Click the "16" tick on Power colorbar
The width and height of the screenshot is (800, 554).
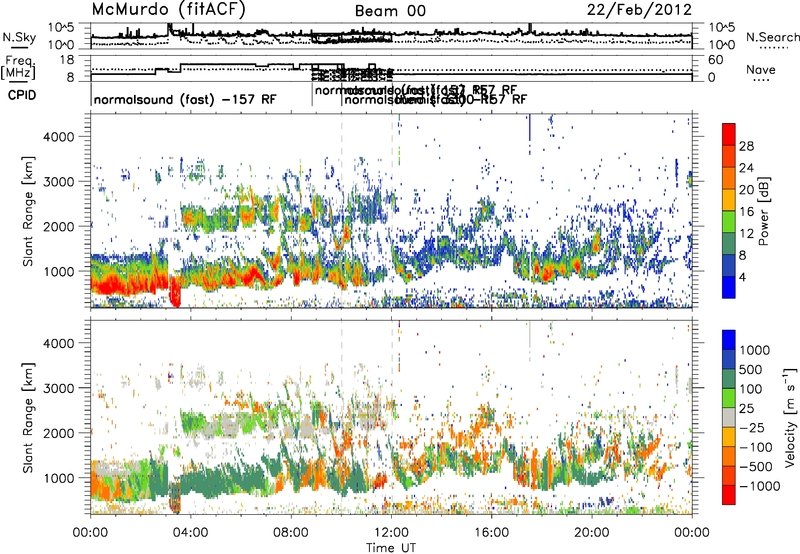tap(746, 212)
